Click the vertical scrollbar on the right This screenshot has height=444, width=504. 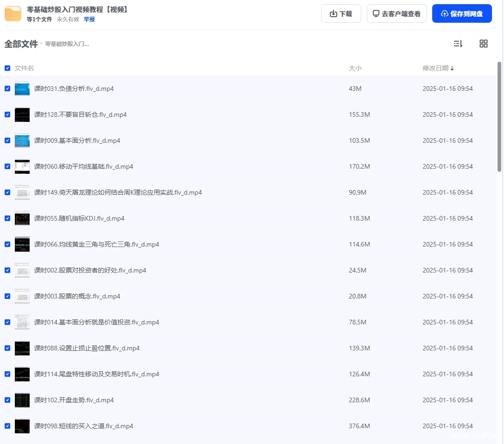pos(499,116)
